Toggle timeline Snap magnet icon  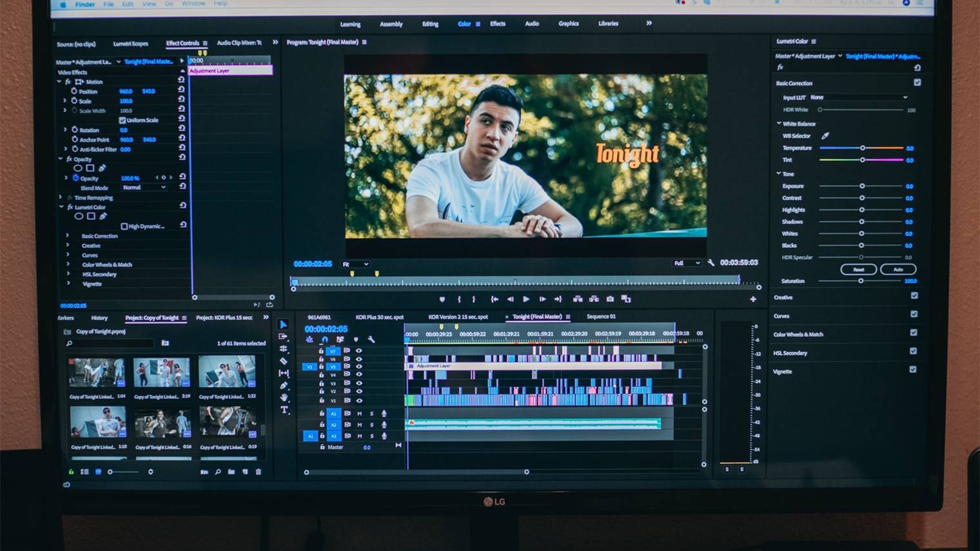[325, 340]
